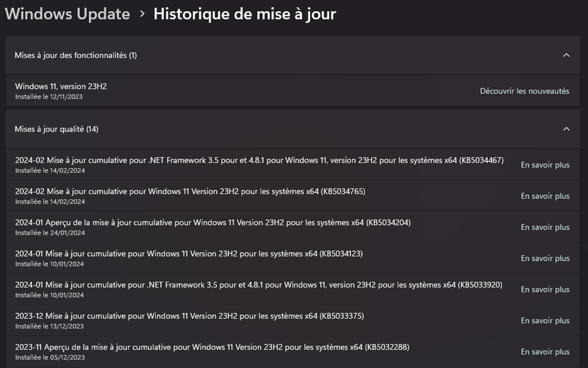Click Installée le 24/01/2024 date text
This screenshot has width=588, height=368.
point(50,233)
